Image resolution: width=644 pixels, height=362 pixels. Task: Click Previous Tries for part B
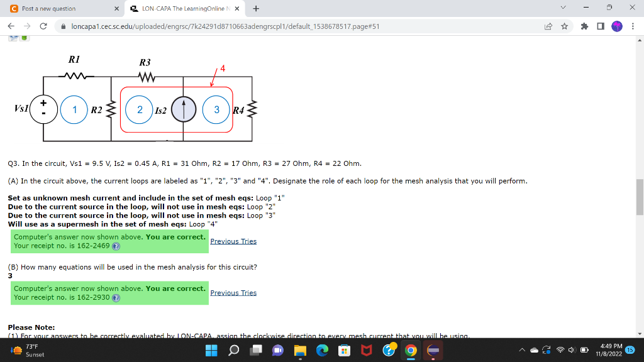tap(233, 293)
